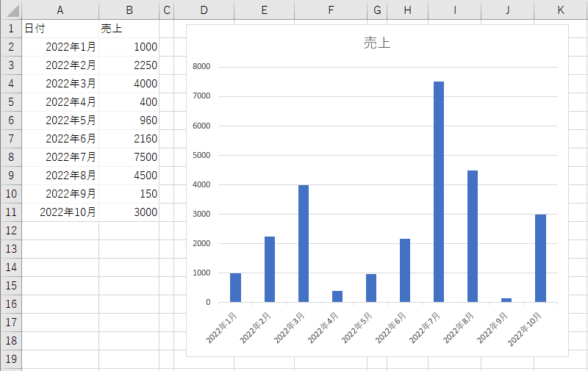
Task: Select the 2022年10月 bar in the chart
Action: tap(540, 257)
